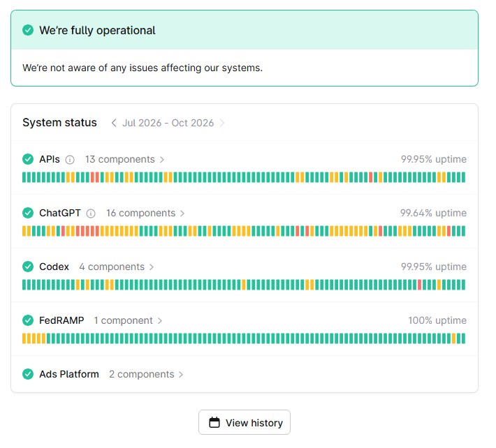
Task: Open the info icon next to APIs
Action: [x=70, y=160]
